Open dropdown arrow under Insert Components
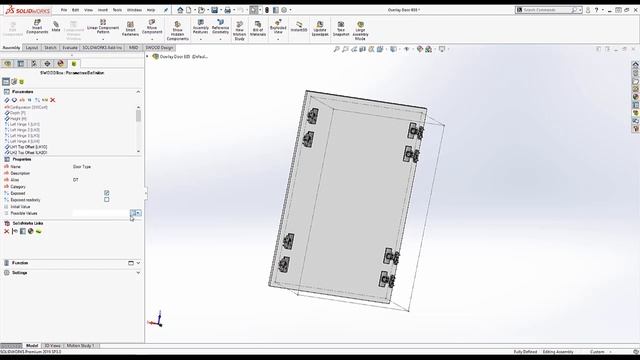The height and width of the screenshot is (360, 640). point(37,39)
